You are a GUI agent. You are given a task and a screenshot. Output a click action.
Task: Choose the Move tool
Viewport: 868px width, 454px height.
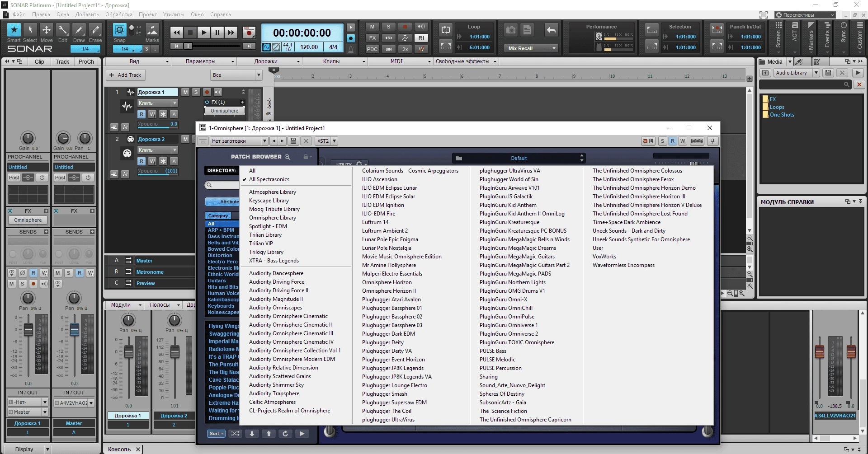47,30
